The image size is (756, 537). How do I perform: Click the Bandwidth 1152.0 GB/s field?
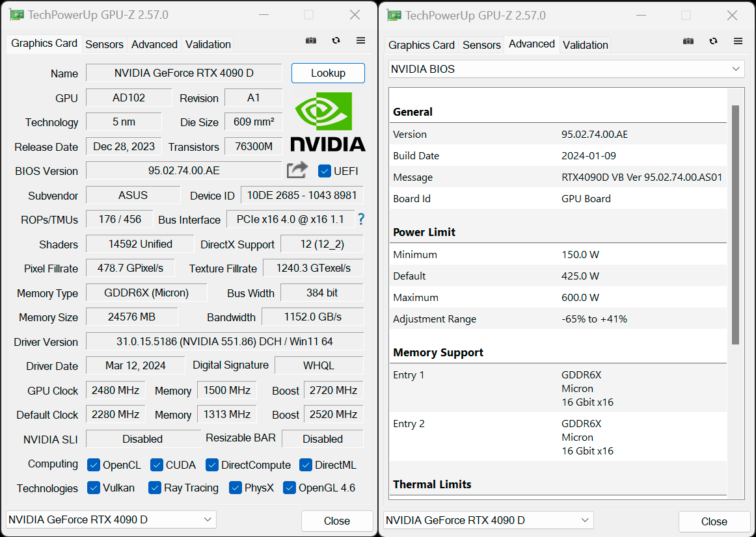click(x=313, y=317)
